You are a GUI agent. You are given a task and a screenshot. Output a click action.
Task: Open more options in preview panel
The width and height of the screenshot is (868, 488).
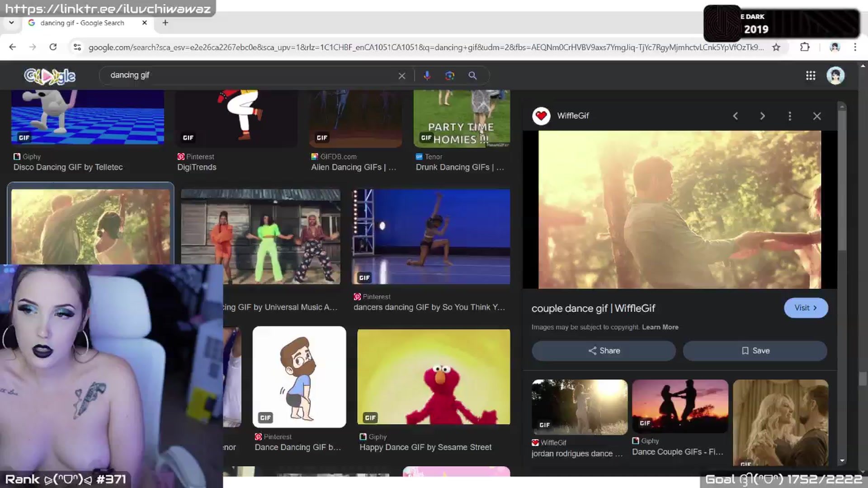[x=790, y=116]
